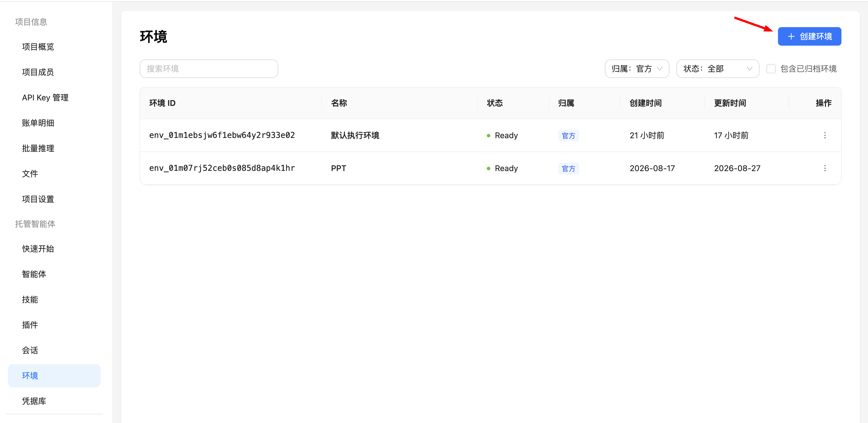Open actions menu for 默认执行环境 row
Screen dimensions: 868x423
point(824,135)
